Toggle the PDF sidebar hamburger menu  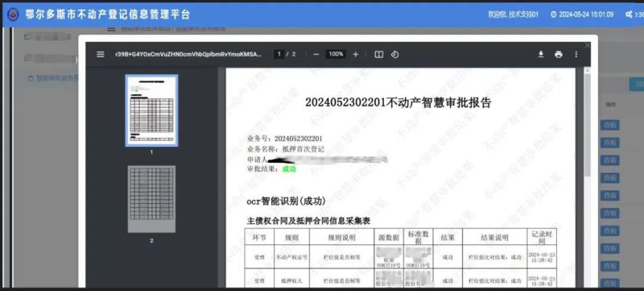(100, 54)
